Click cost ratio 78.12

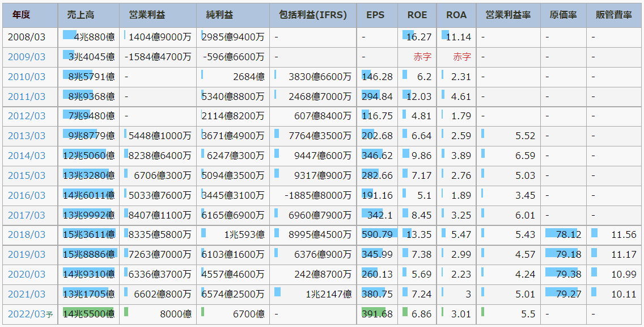tap(569, 235)
